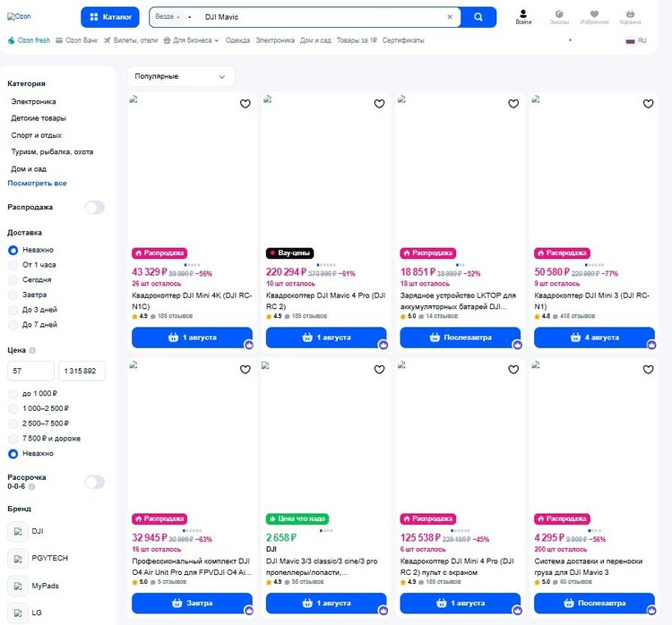The image size is (672, 625).
Task: Click the search magnifier button
Action: click(478, 17)
